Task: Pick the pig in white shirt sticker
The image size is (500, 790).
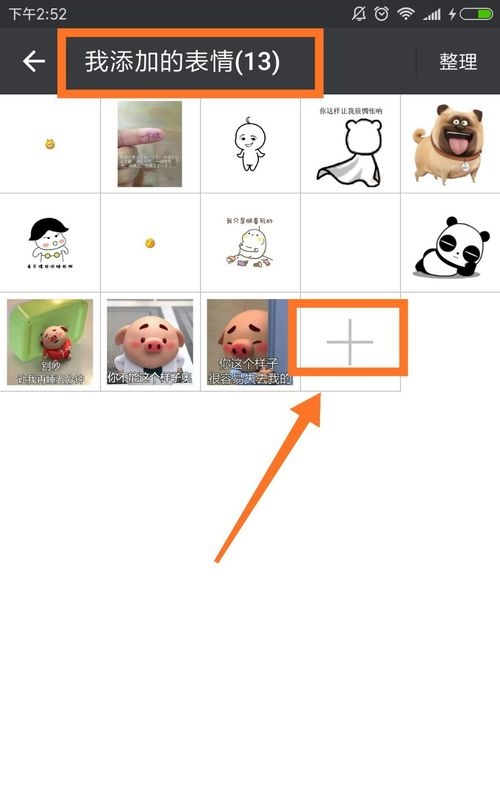Action: (150, 342)
